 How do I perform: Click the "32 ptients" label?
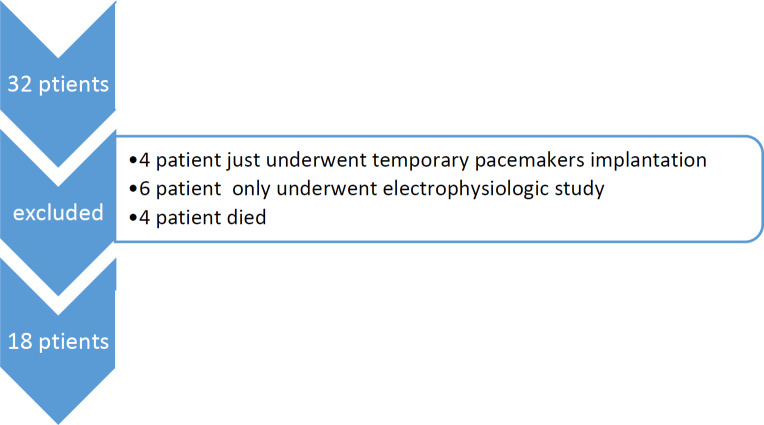click(58, 83)
